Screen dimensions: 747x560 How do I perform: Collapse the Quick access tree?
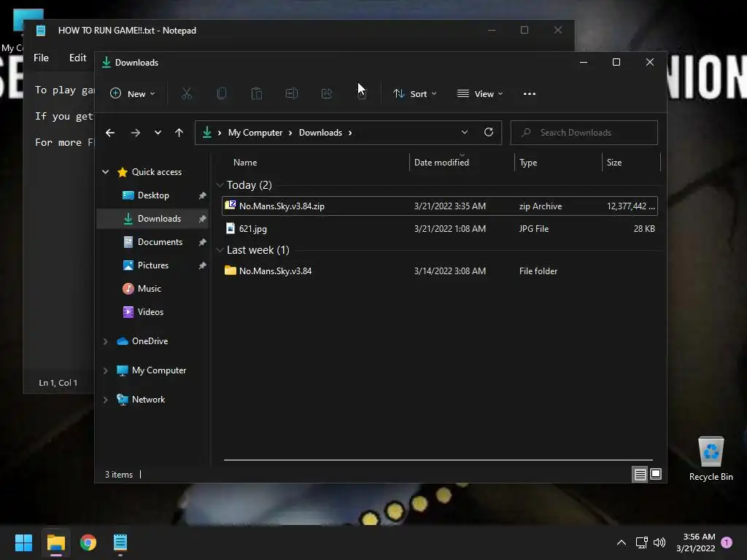105,171
